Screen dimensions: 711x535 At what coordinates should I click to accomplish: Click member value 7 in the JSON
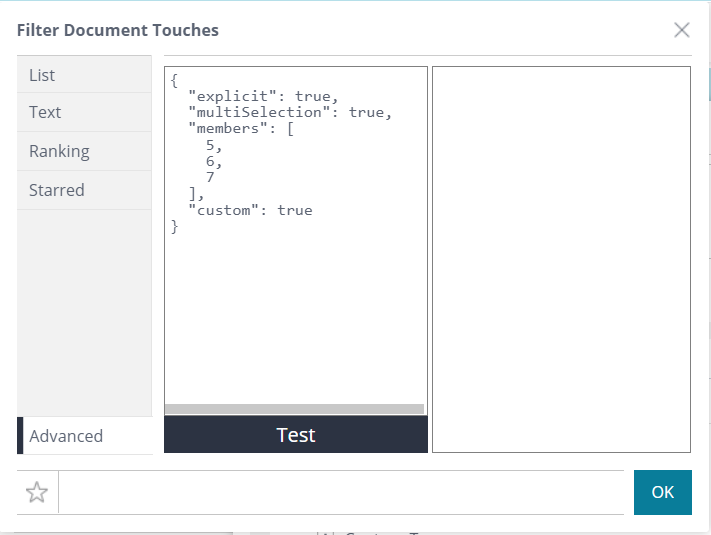(x=210, y=178)
